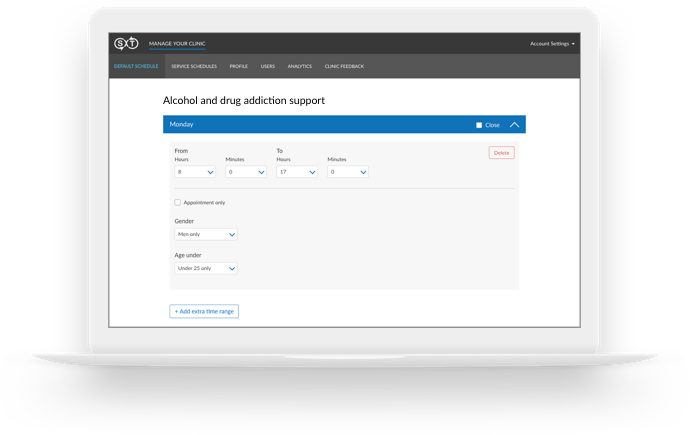
Task: Enable the Appointment only checkbox
Action: pos(178,202)
